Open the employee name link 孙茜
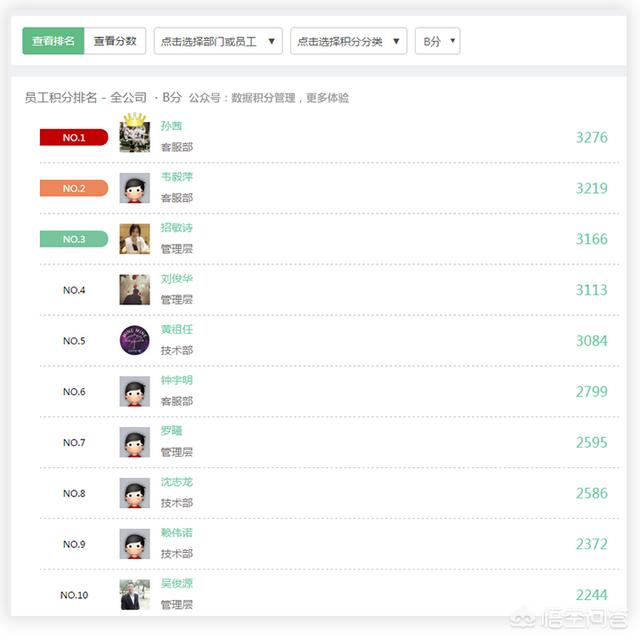The height and width of the screenshot is (640, 640). [x=171, y=126]
